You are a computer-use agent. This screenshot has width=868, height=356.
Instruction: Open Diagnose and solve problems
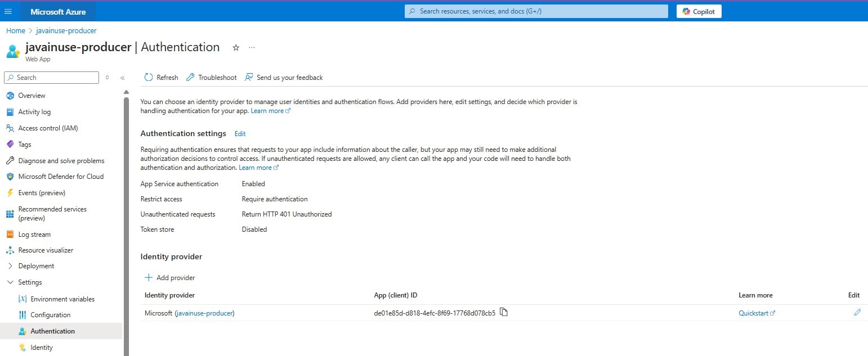(x=61, y=161)
